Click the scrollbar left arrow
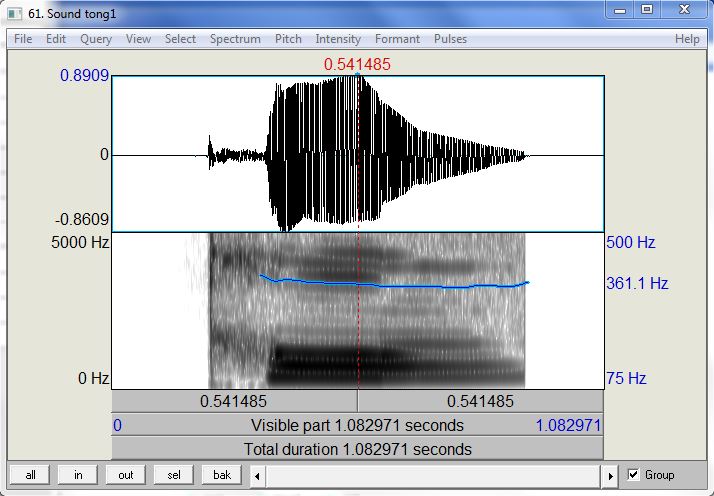The width and height of the screenshot is (714, 496). point(258,476)
